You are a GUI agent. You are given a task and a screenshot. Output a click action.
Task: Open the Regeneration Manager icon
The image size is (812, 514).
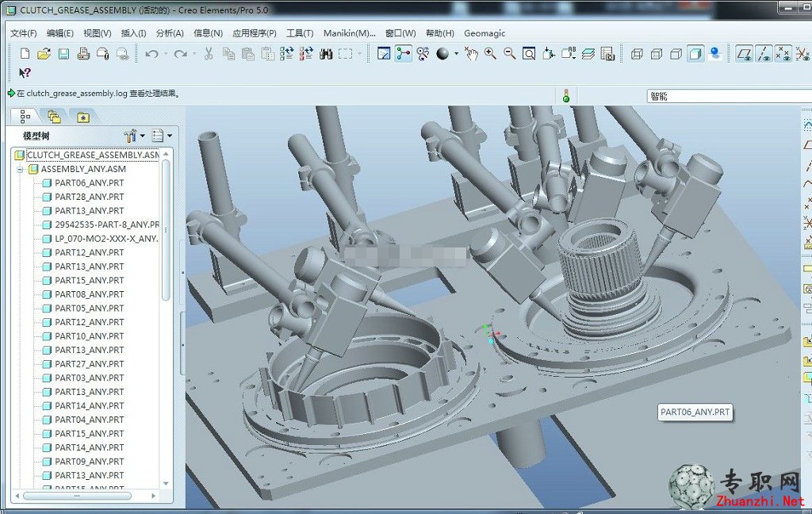tap(306, 53)
